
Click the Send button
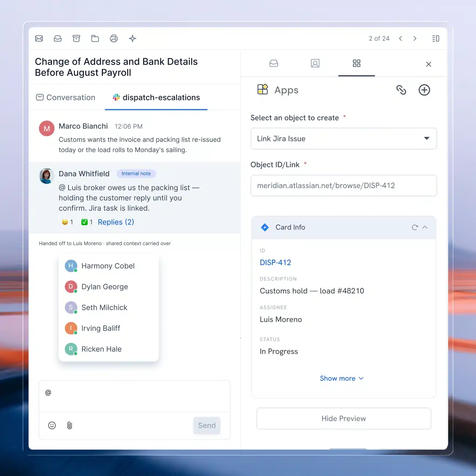pos(207,425)
